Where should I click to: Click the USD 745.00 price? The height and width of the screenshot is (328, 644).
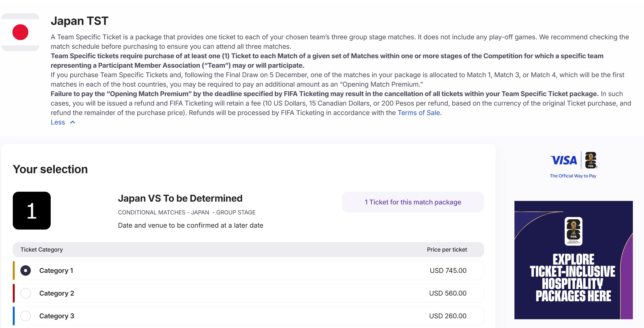pos(448,270)
